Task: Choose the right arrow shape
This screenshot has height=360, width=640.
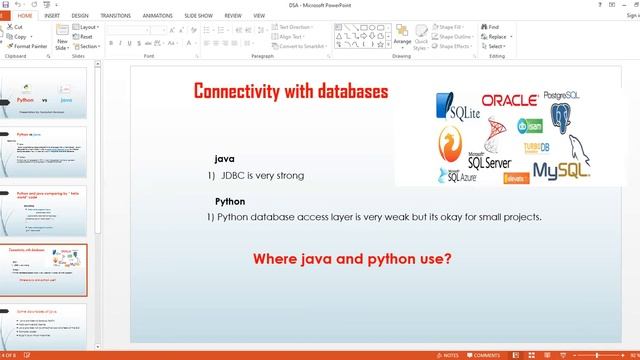Action: [363, 36]
